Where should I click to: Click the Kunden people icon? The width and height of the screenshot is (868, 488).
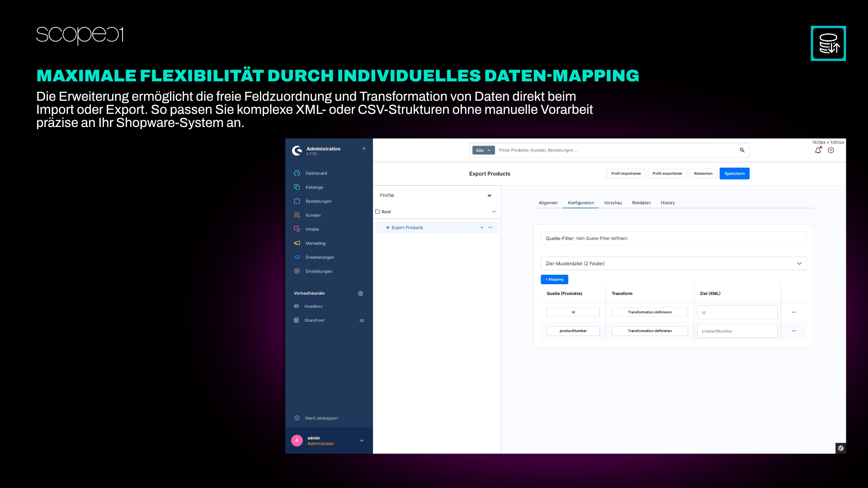click(297, 215)
